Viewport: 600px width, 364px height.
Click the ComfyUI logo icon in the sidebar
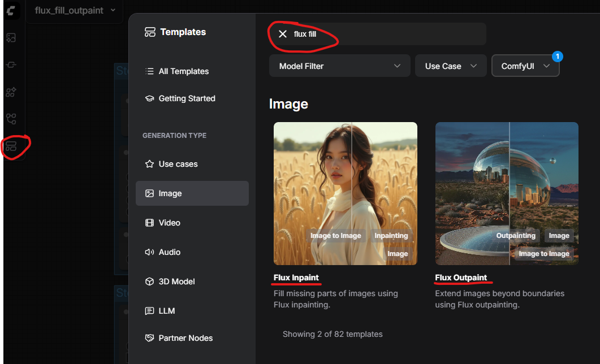coord(11,11)
